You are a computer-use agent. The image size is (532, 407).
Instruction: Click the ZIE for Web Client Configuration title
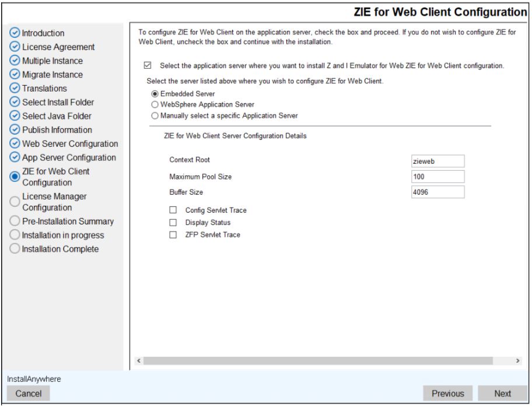coord(440,12)
